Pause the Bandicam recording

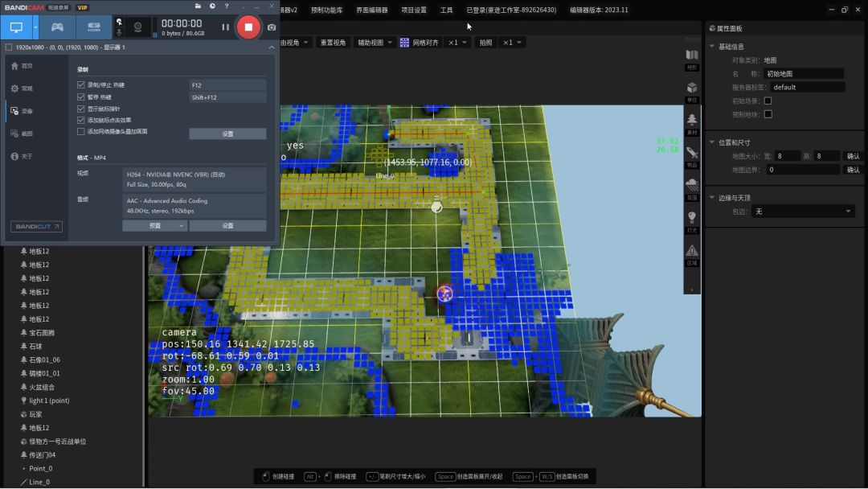coord(225,27)
